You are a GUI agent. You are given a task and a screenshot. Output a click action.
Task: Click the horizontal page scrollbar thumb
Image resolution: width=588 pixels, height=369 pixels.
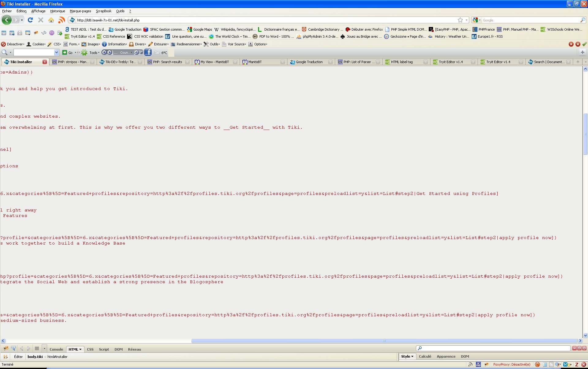click(384, 341)
